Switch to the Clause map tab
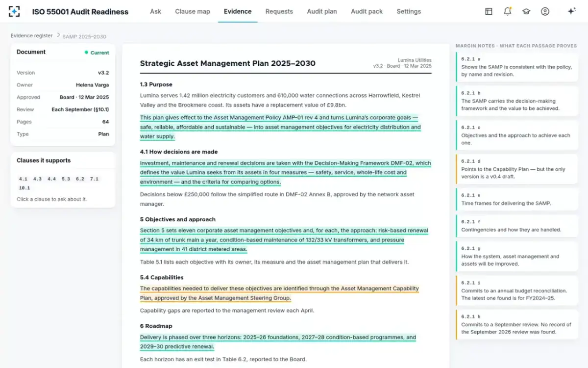Image resolution: width=588 pixels, height=368 pixels. click(x=193, y=11)
